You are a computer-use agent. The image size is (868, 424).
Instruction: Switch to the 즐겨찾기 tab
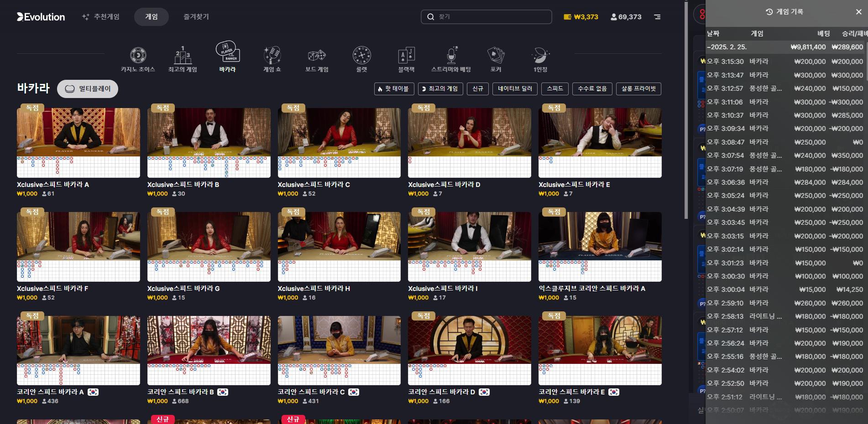pos(196,17)
